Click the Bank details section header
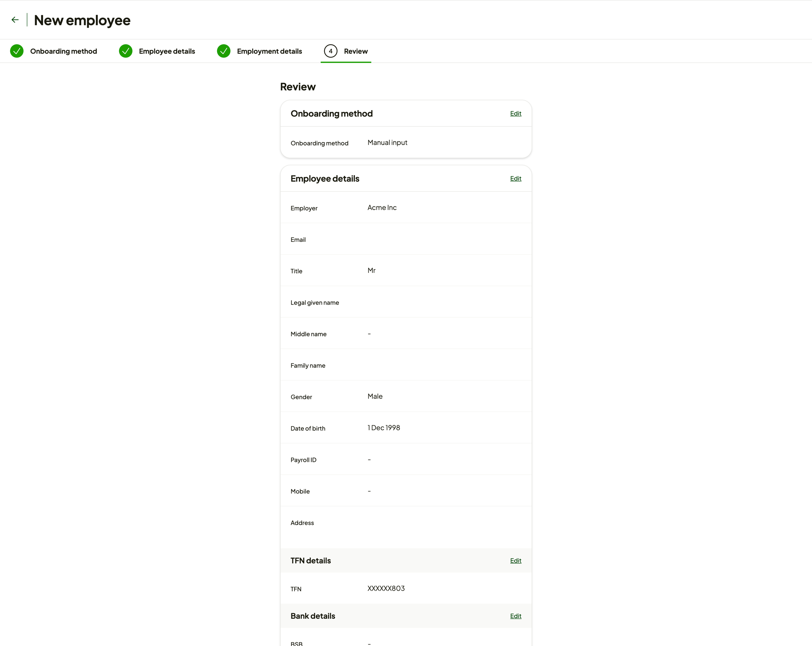This screenshot has height=646, width=812. point(313,616)
